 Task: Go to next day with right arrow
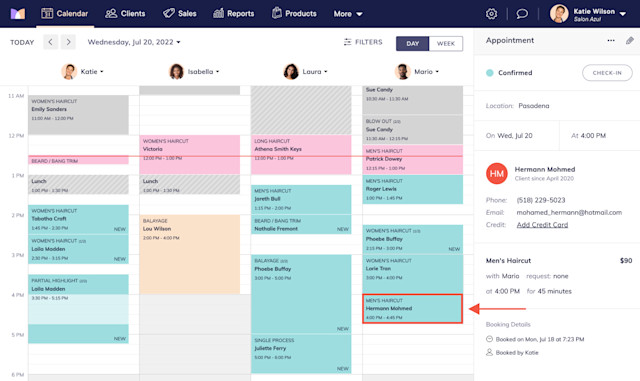tap(68, 42)
